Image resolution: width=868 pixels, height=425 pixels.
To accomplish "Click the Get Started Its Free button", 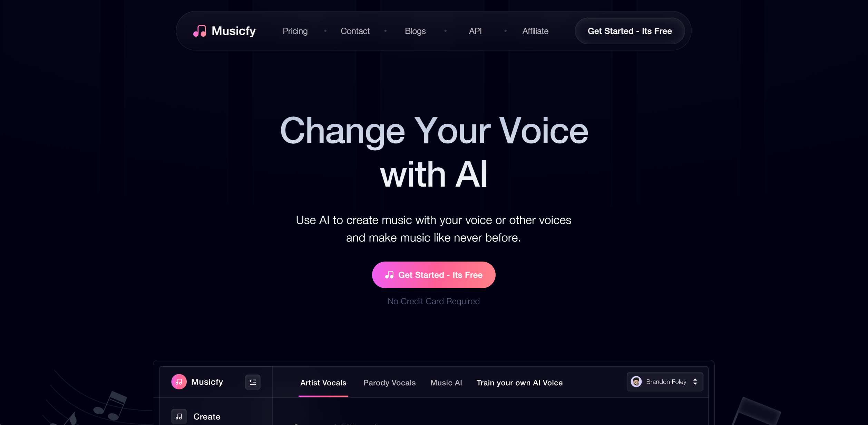I will [434, 274].
